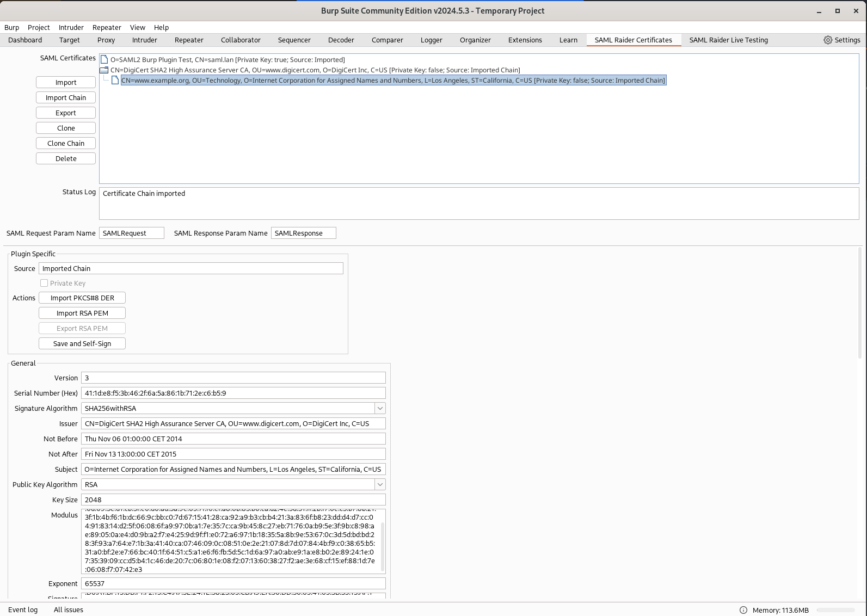Viewport: 867px width, 616px height.
Task: Click the Modulus text area scrollbar
Action: 382,546
